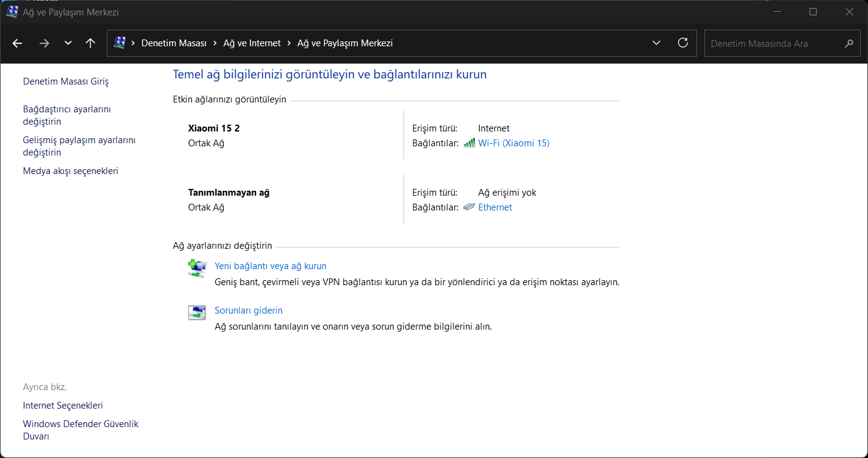Open Internet Seçenekleri
This screenshot has height=458, width=868.
tap(63, 406)
